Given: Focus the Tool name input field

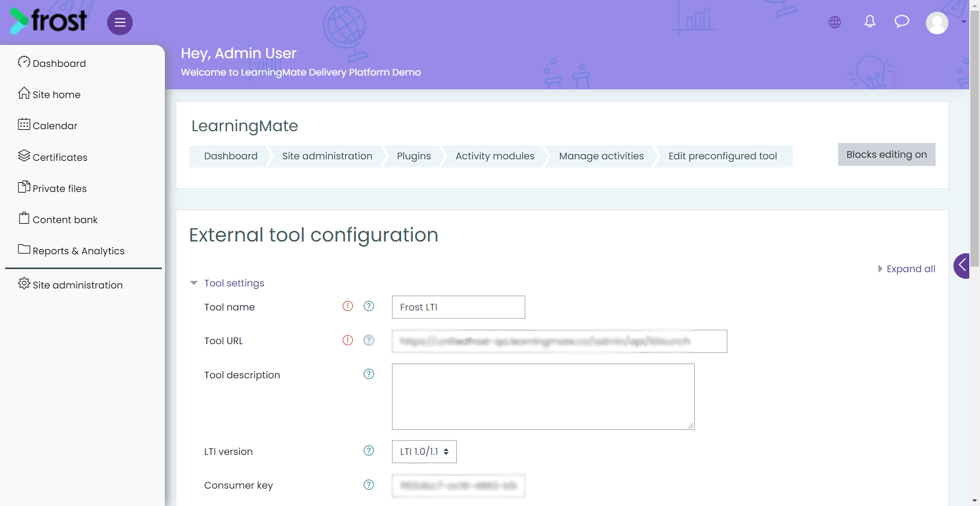Looking at the screenshot, I should click(458, 307).
